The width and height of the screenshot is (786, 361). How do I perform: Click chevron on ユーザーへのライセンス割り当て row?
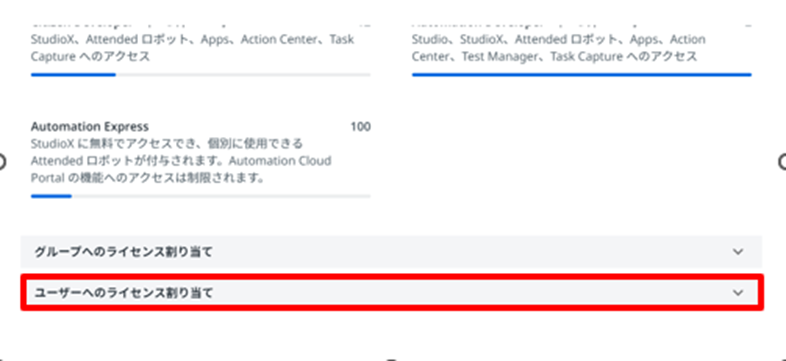click(738, 293)
